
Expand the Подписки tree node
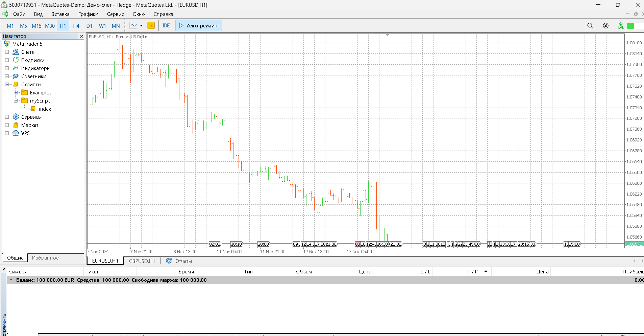[7, 60]
